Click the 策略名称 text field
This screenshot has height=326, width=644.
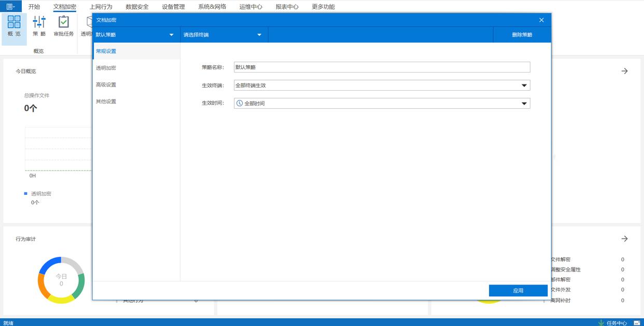(382, 67)
